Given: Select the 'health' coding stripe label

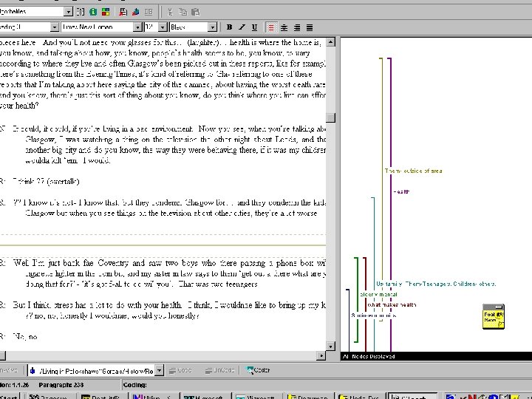Looking at the screenshot, I should pyautogui.click(x=401, y=191).
